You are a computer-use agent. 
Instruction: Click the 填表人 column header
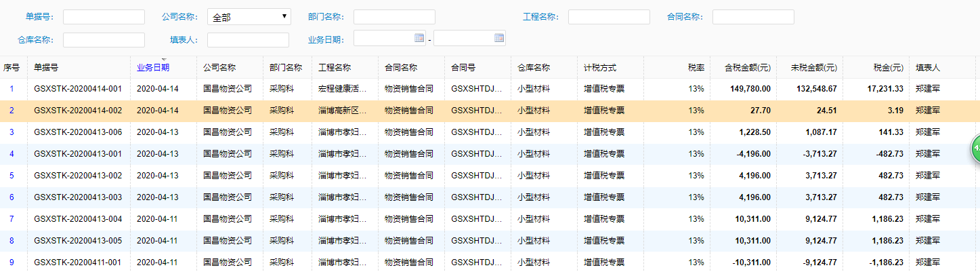tap(928, 68)
